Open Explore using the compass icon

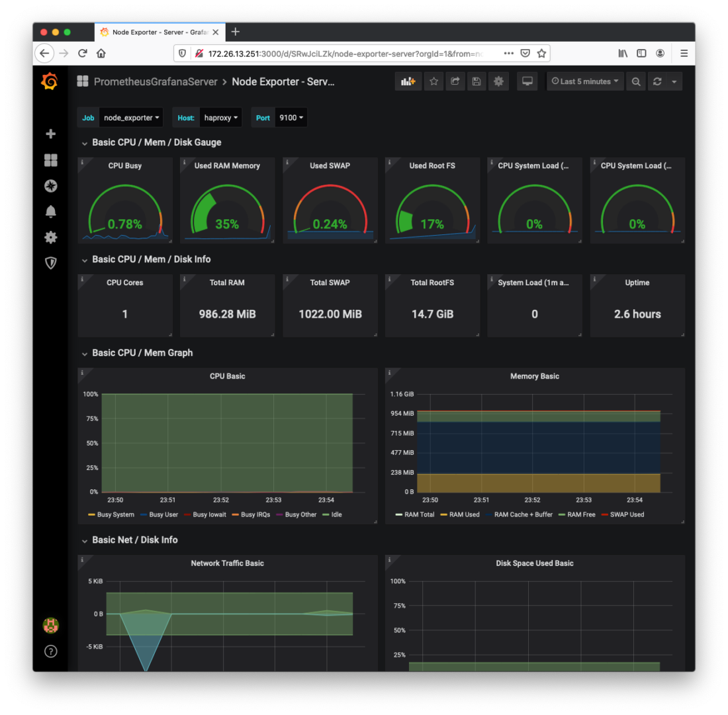coord(50,186)
